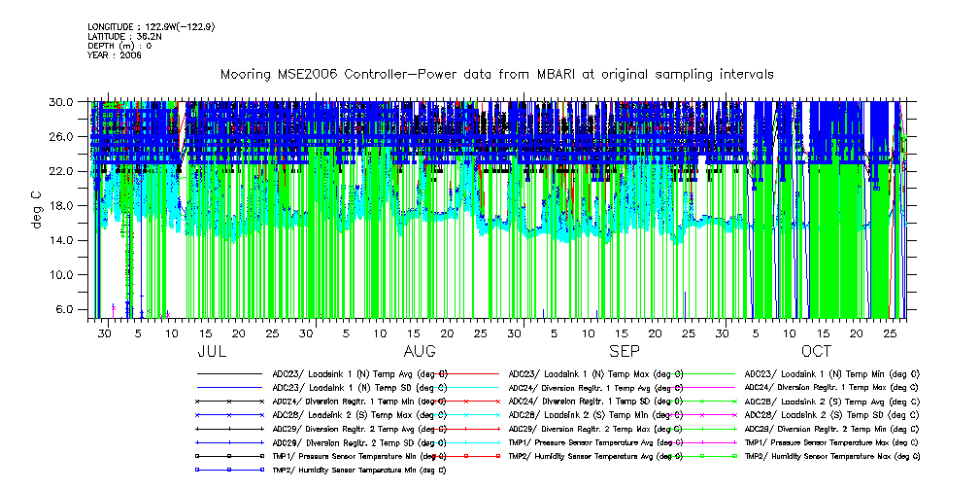Click the 6.0 tick on y-axis
Viewport: 980px width, 490px height.
(64, 309)
